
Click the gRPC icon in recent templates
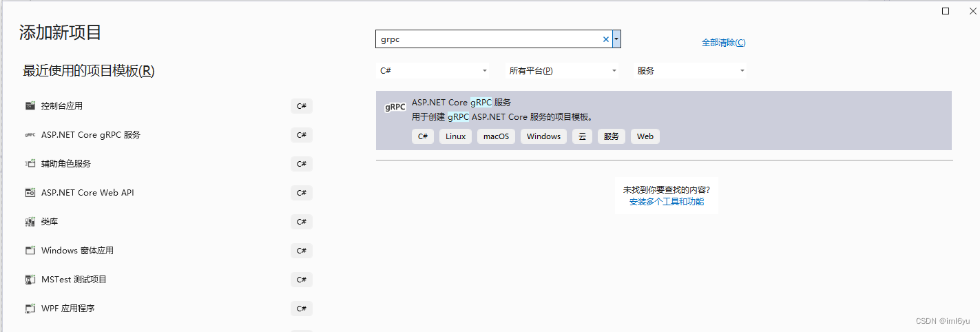pyautogui.click(x=30, y=135)
